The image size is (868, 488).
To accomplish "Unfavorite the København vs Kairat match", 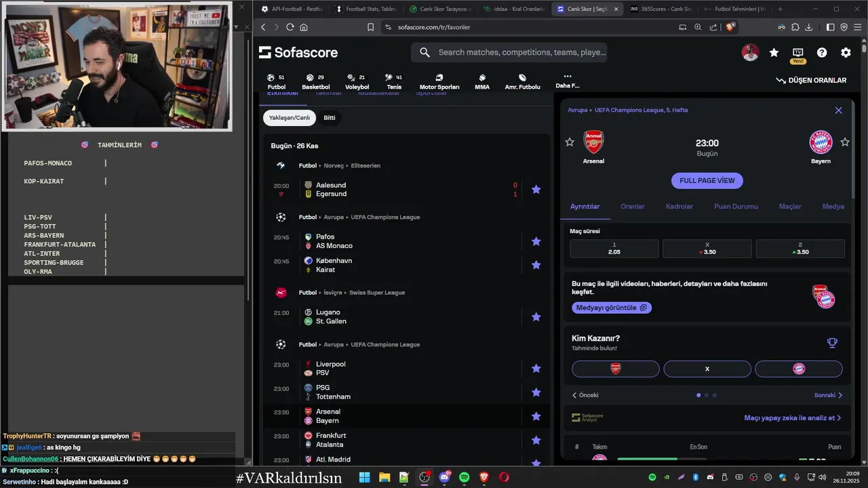I will pyautogui.click(x=536, y=265).
